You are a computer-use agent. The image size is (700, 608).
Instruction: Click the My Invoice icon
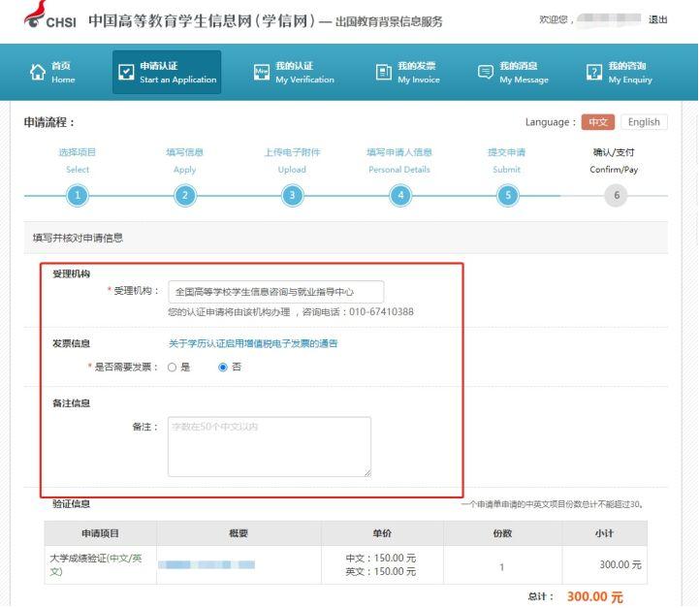(x=384, y=72)
